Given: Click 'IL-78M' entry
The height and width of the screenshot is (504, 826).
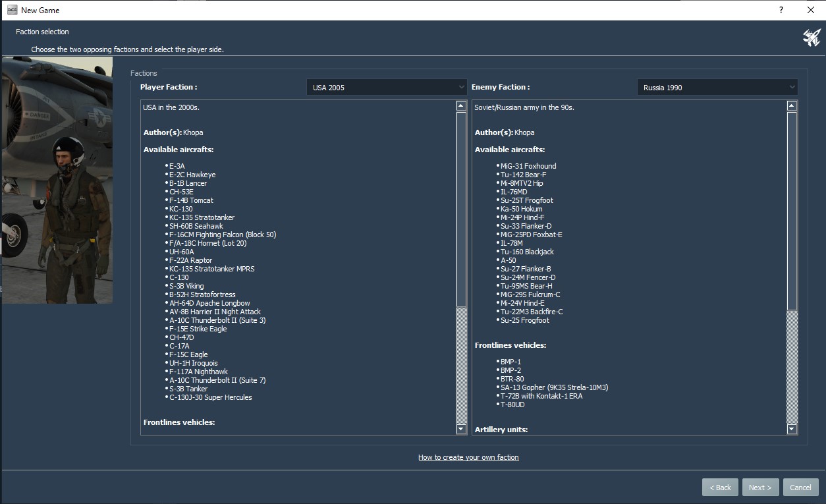Looking at the screenshot, I should click(x=512, y=243).
